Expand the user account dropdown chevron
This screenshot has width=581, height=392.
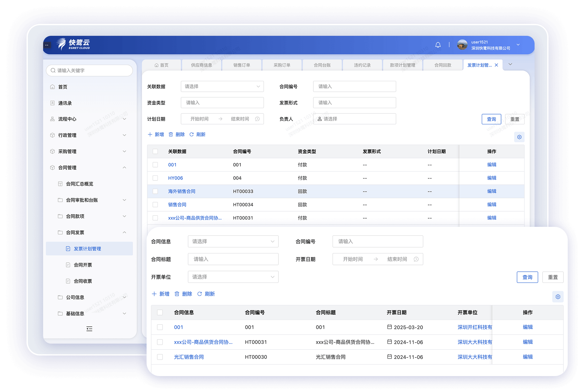pyautogui.click(x=518, y=45)
